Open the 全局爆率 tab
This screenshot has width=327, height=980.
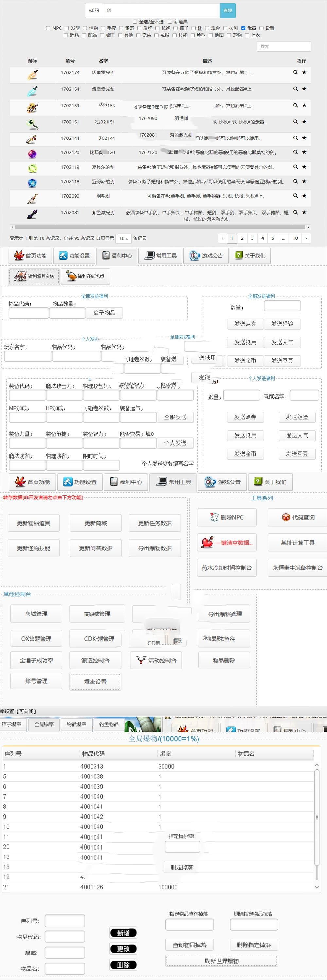tap(44, 724)
